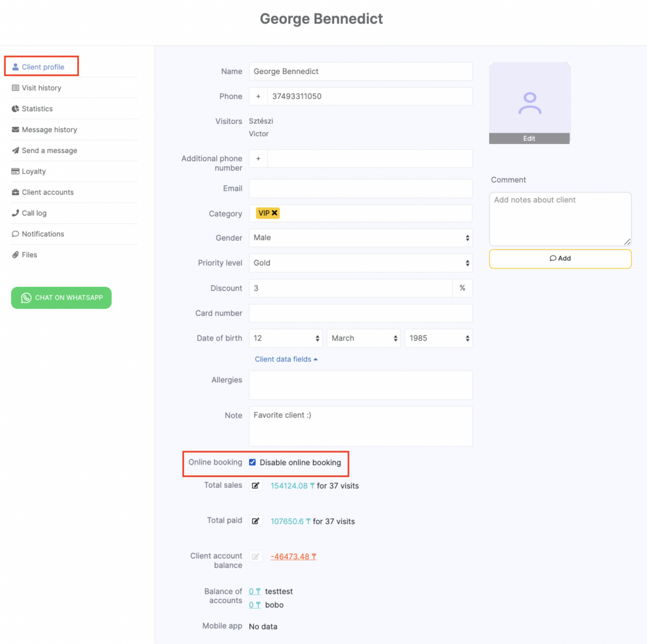
Task: Open the birth month dropdown
Action: [x=363, y=338]
